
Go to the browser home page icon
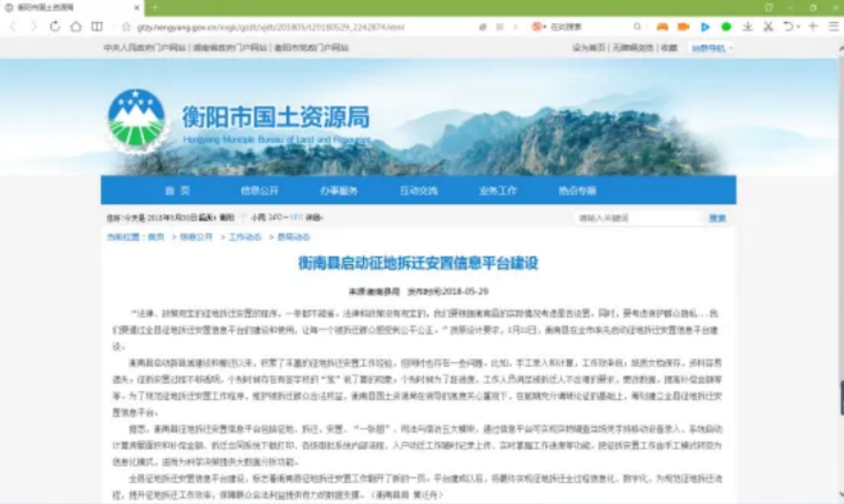coord(76,27)
